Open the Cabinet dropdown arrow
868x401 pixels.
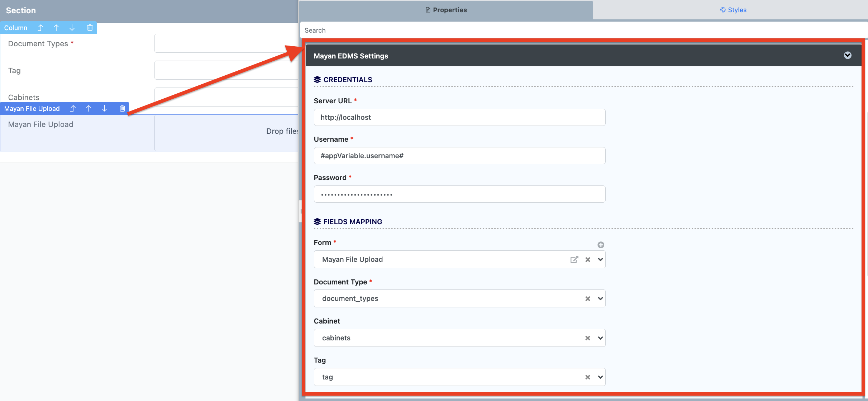coord(600,338)
